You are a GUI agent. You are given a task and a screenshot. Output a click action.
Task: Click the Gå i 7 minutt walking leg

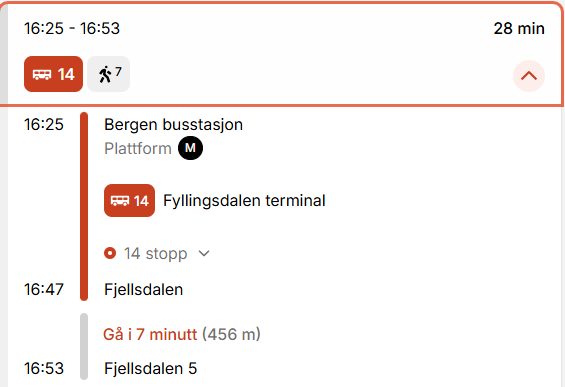(x=182, y=334)
